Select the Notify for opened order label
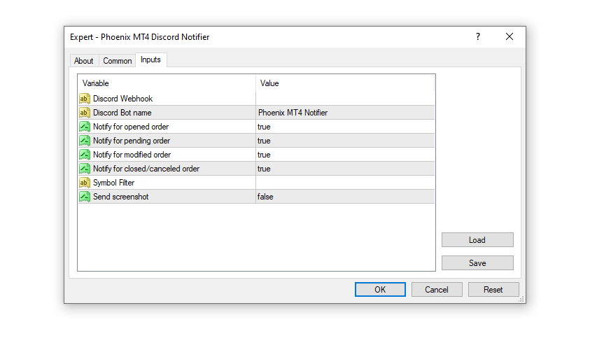 (x=131, y=127)
